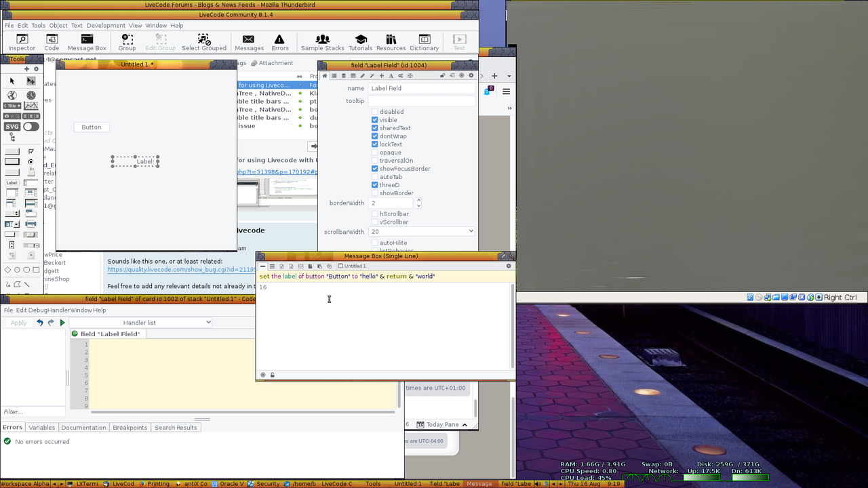Open the Development menu
The width and height of the screenshot is (868, 488).
click(x=106, y=26)
